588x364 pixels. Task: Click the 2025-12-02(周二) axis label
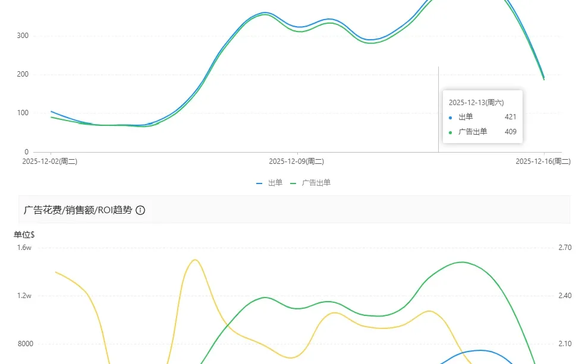tap(50, 162)
